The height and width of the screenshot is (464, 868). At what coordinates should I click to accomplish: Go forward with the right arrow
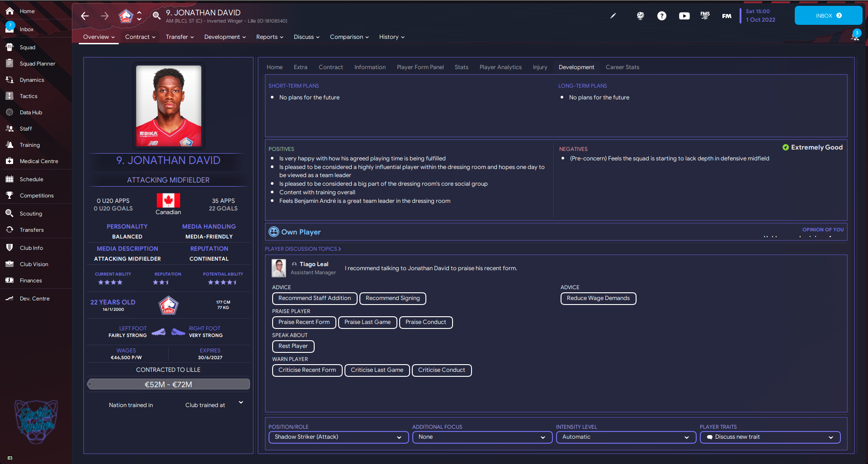pyautogui.click(x=105, y=16)
